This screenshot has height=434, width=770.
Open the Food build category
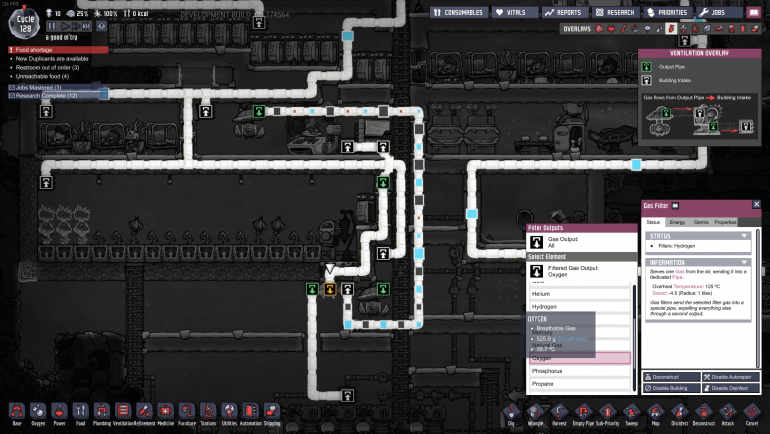[x=81, y=414]
